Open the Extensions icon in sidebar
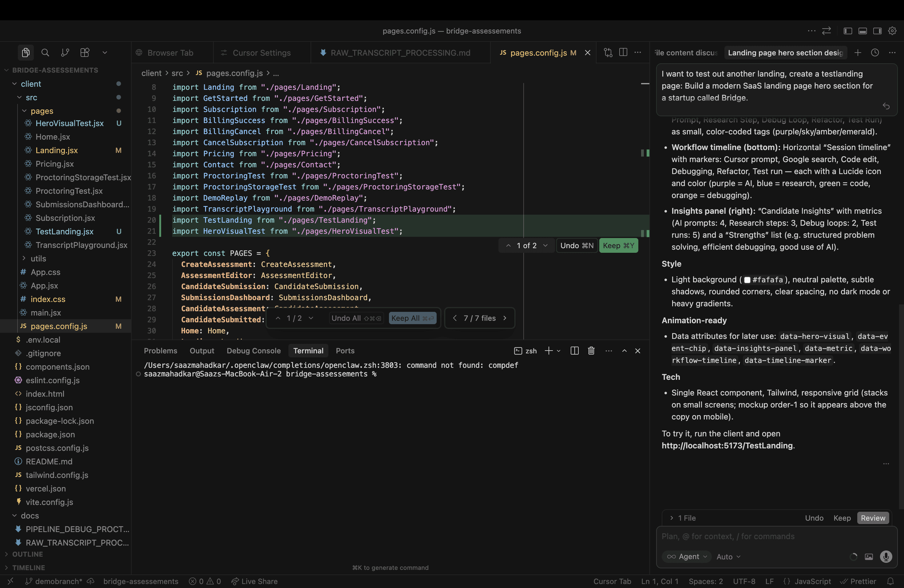This screenshot has height=588, width=904. pyautogui.click(x=85, y=52)
